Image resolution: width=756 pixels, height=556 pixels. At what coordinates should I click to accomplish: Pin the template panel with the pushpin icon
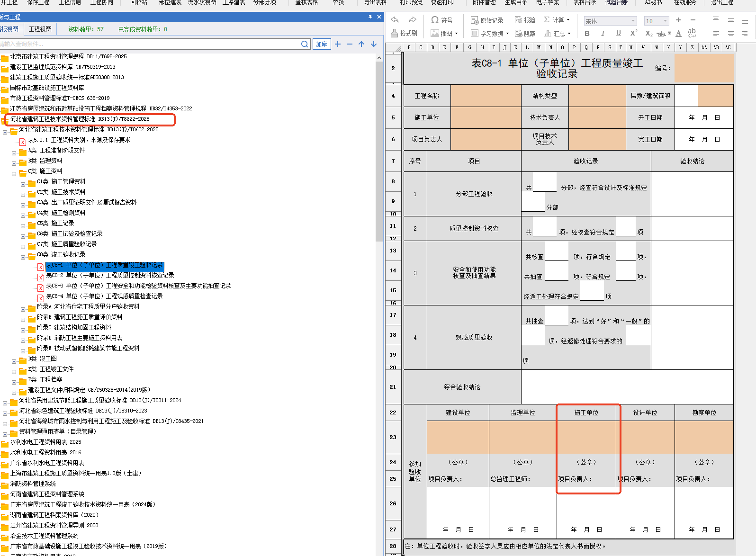pos(370,17)
